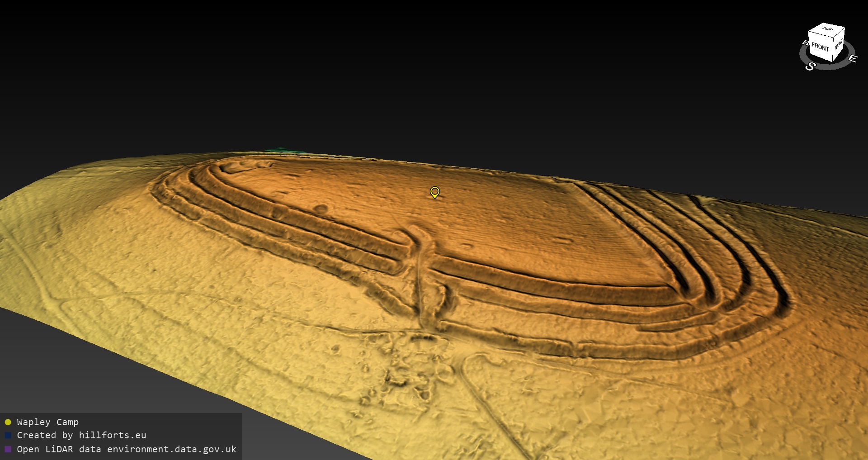Click the purple square legend marker
Viewport: 868px width, 460px height.
pyautogui.click(x=8, y=449)
